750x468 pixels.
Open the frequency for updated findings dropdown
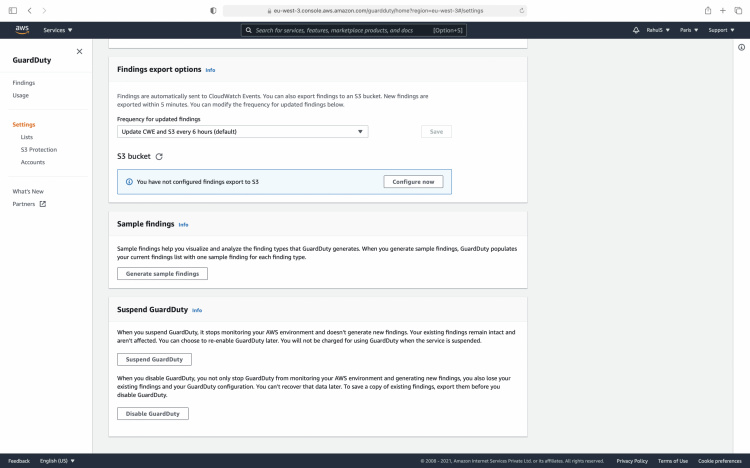242,131
